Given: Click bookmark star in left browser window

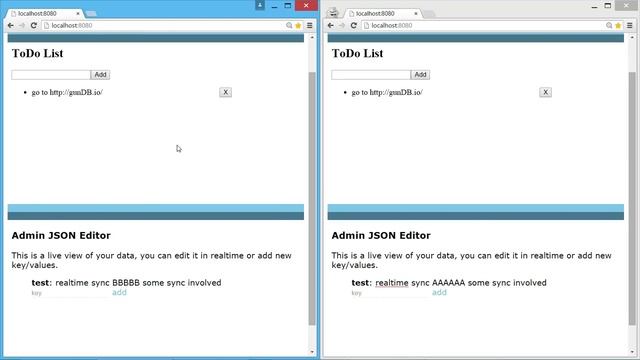Looking at the screenshot, I should tap(298, 25).
